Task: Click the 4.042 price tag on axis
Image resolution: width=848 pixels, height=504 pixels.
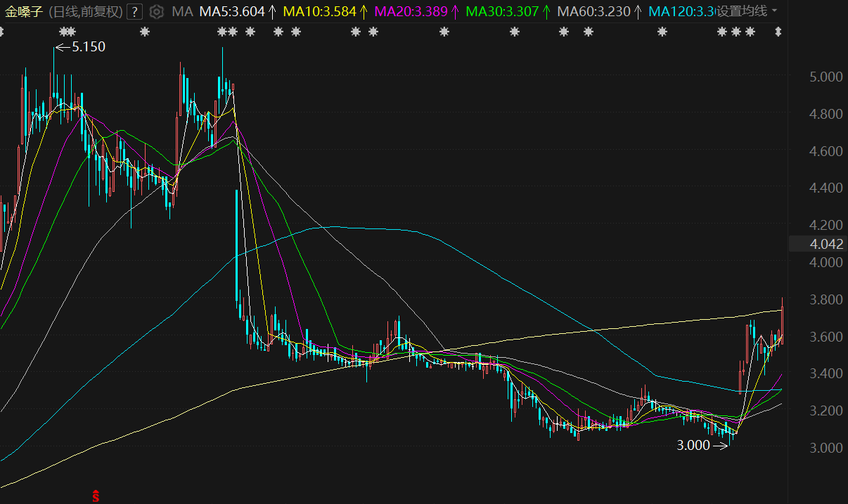Action: pyautogui.click(x=826, y=244)
